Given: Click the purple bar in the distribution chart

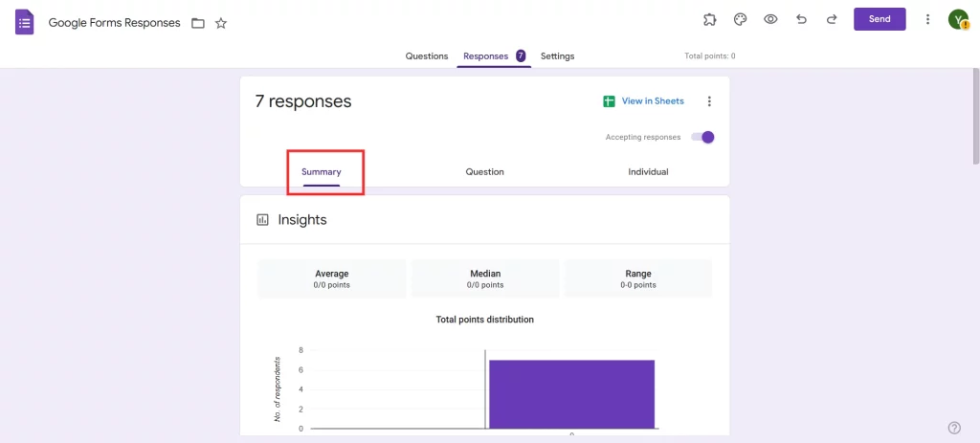Looking at the screenshot, I should (572, 394).
